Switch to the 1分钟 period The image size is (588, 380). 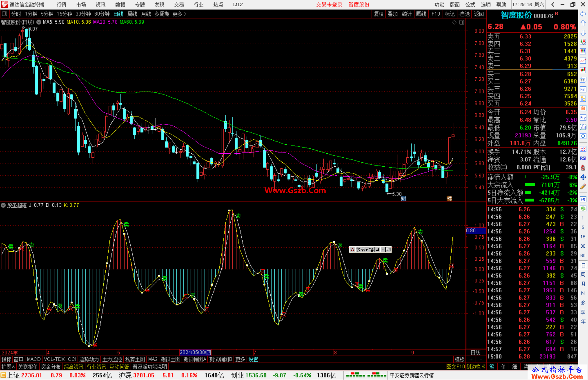31,14
